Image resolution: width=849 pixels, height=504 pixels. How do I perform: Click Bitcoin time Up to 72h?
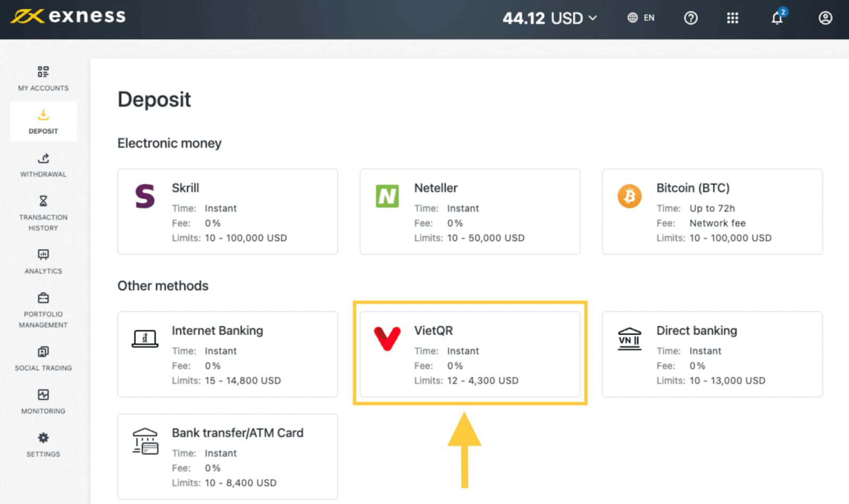tap(712, 208)
